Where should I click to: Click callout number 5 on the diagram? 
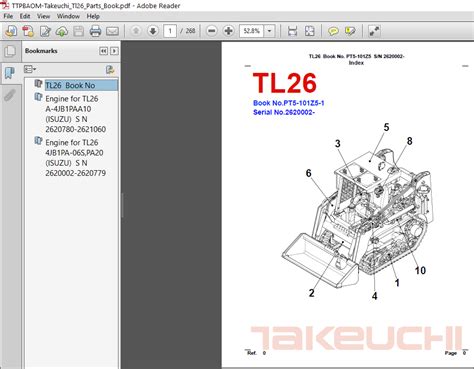(386, 127)
